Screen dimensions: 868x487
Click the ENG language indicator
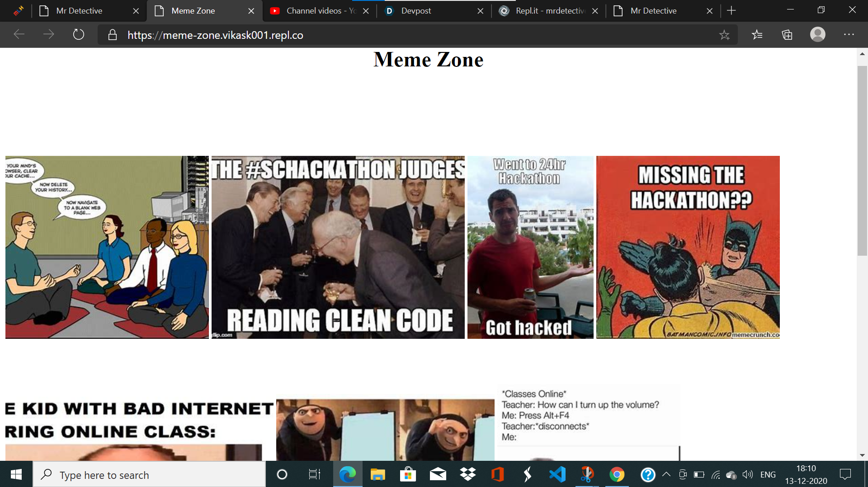click(x=768, y=474)
